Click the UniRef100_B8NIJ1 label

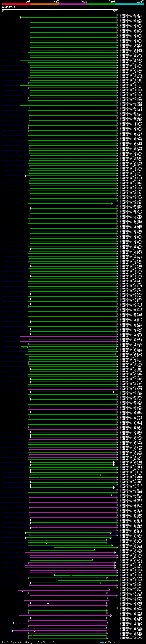click(131, 377)
